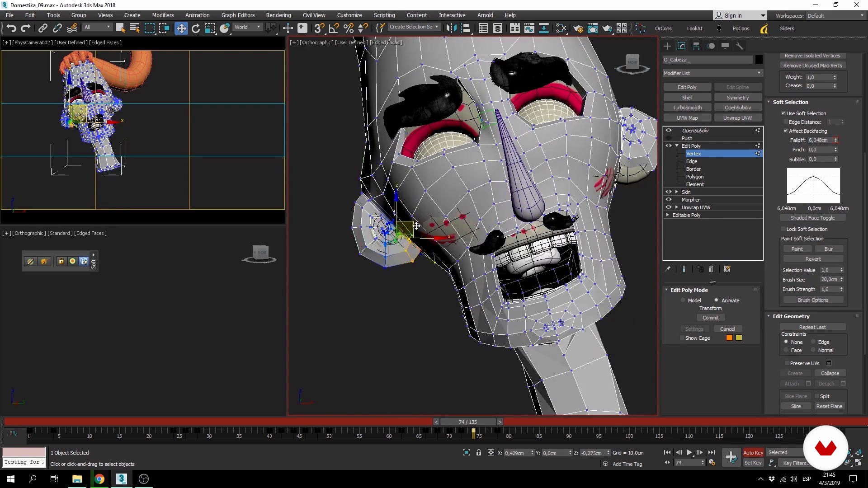This screenshot has height=488, width=868.
Task: Expand the Editable Poly entry
Action: click(x=668, y=215)
